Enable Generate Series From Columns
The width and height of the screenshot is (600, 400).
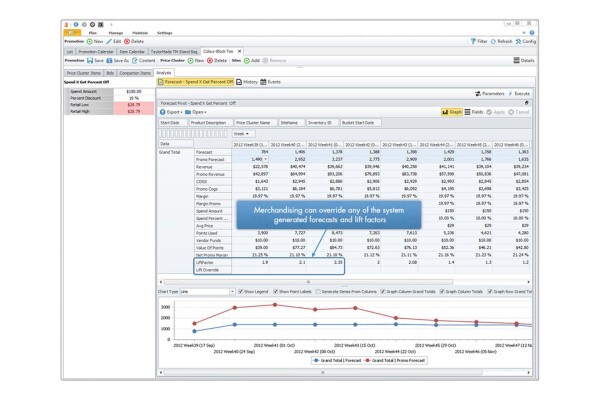click(318, 292)
